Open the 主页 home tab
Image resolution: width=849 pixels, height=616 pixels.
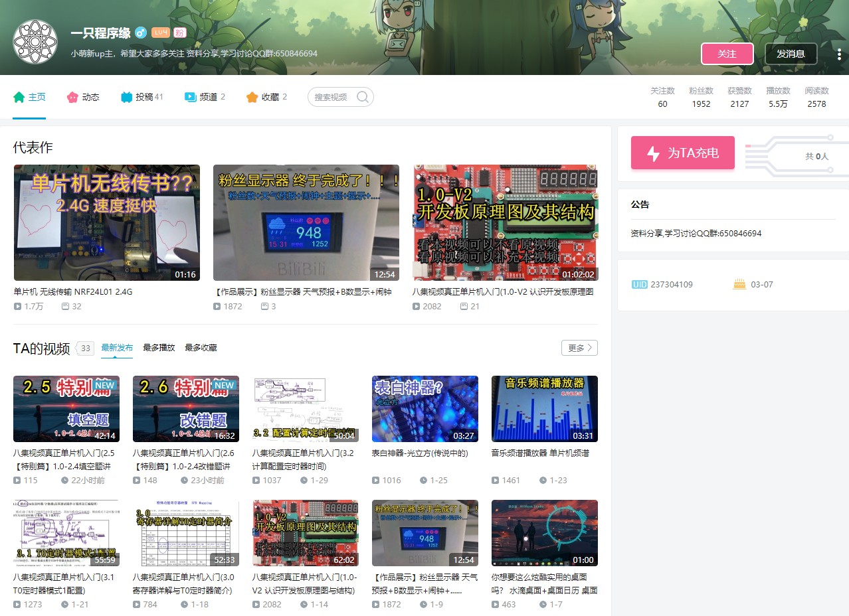tap(29, 97)
